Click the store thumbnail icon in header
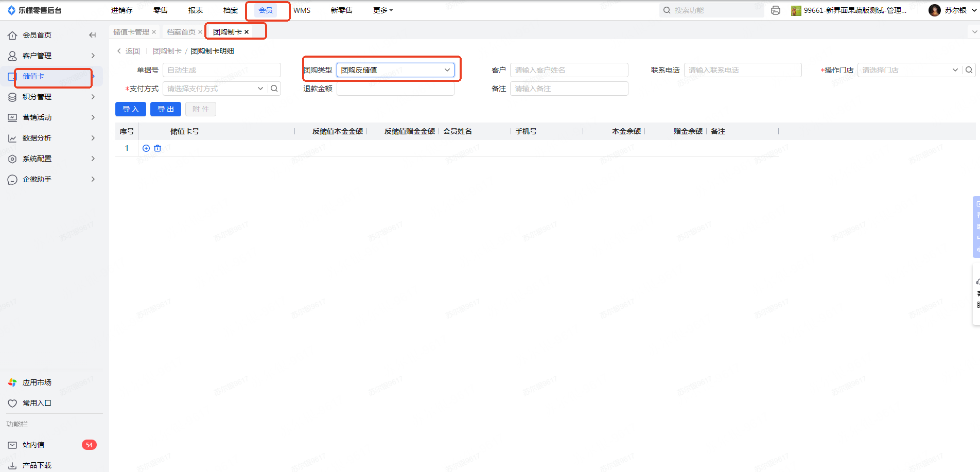The image size is (980, 472). pos(796,10)
